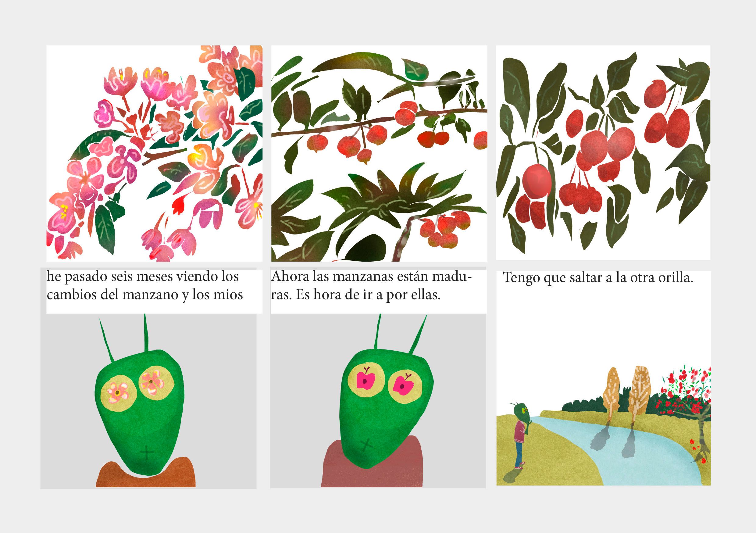Screen dimensions: 756x533
Task: Click the right apple-shaped eye of the mantis
Action: tap(404, 386)
